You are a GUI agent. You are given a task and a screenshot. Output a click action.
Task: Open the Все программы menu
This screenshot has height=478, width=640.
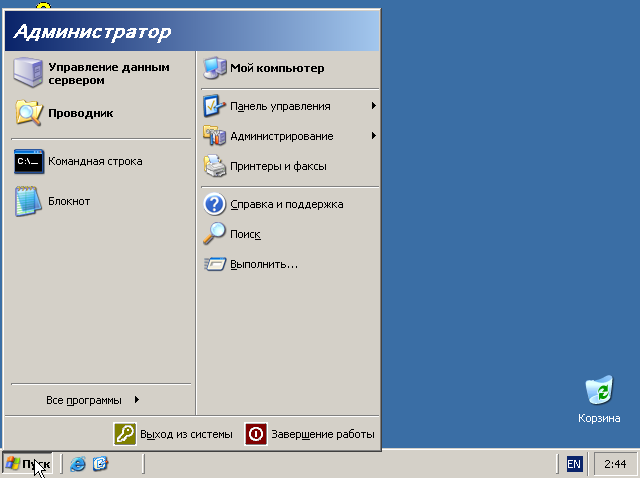[x=101, y=400]
